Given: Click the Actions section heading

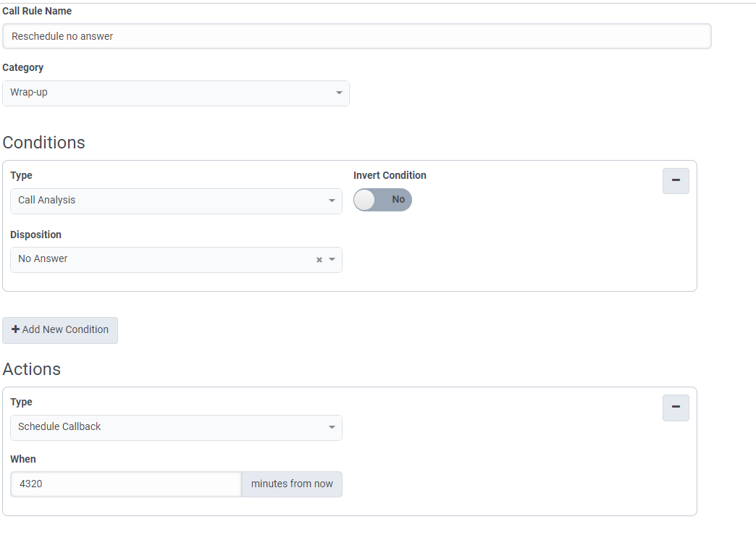Looking at the screenshot, I should (32, 369).
